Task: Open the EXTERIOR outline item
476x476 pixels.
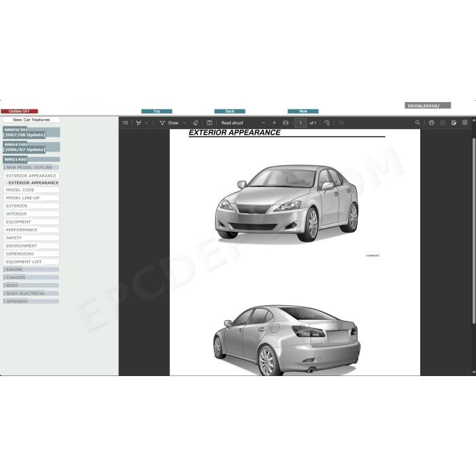Action: click(31, 206)
